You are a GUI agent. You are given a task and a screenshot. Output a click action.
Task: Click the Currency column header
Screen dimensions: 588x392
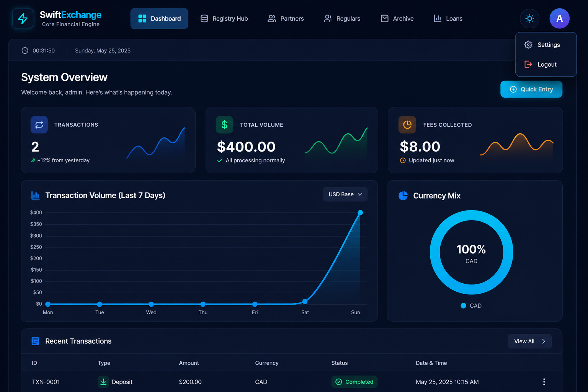[x=267, y=363]
